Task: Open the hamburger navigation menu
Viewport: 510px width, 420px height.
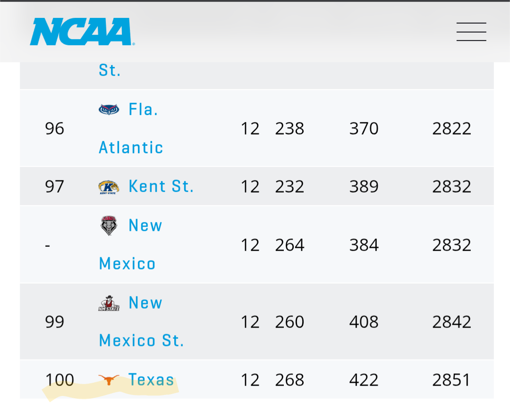Action: (x=471, y=32)
